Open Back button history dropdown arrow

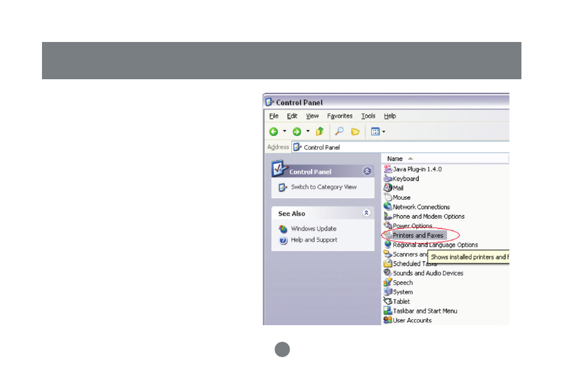click(284, 131)
